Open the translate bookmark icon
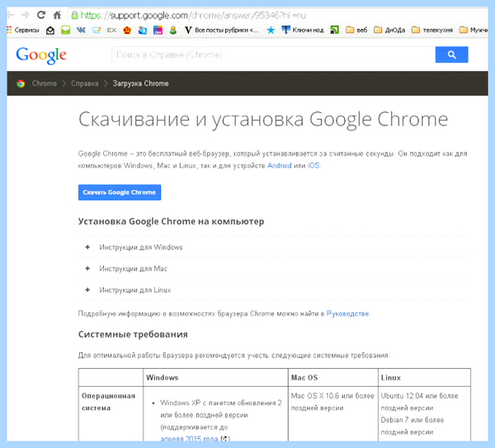 pyautogui.click(x=143, y=31)
